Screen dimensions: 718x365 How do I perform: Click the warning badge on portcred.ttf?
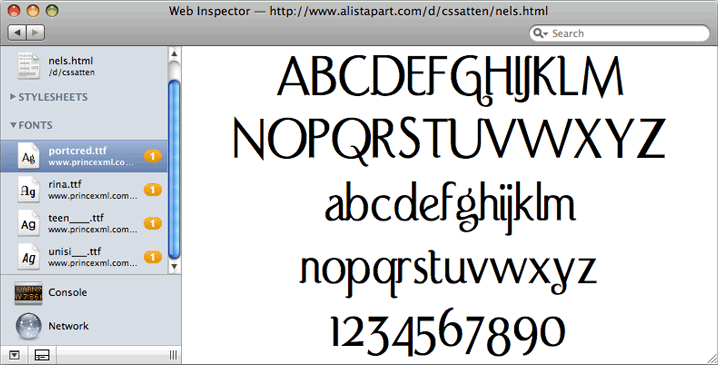coord(153,156)
